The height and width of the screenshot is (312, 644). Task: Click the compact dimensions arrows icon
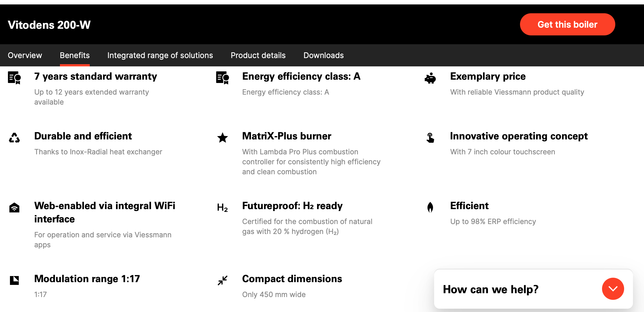point(223,280)
